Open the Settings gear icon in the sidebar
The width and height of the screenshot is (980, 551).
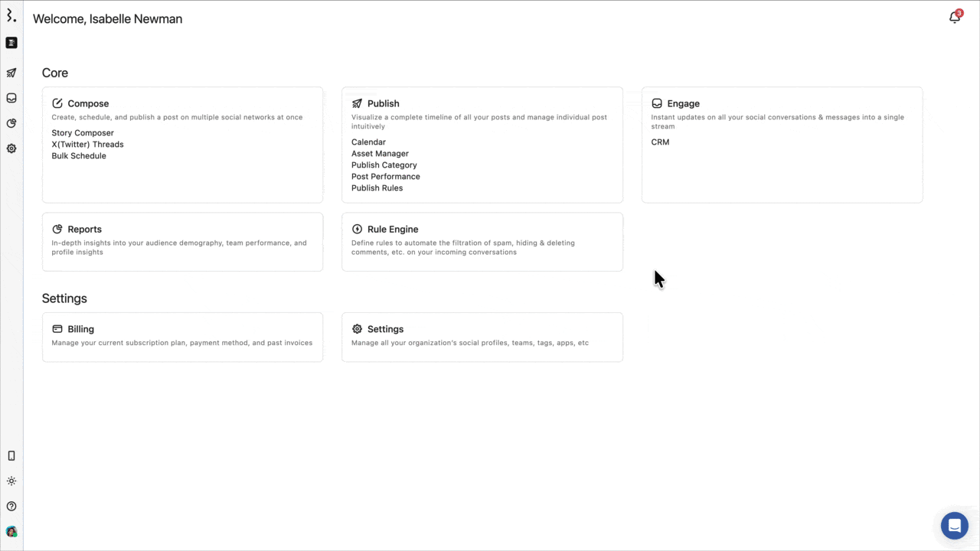click(11, 148)
